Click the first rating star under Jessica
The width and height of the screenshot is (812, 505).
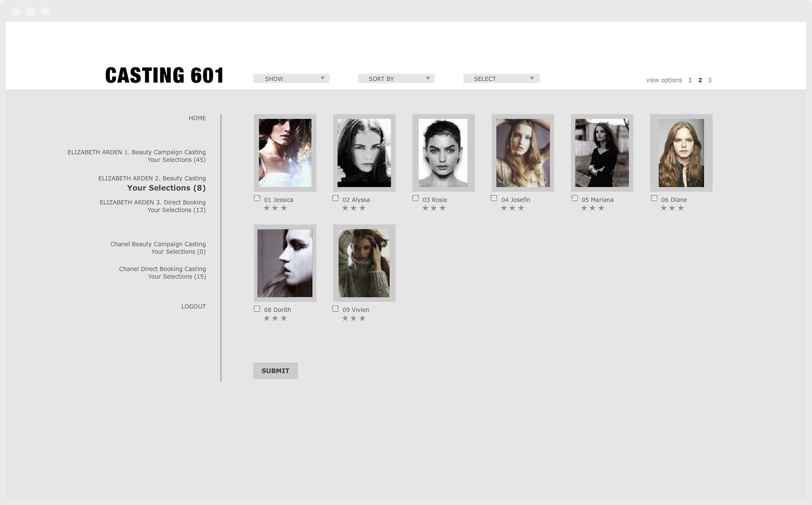[266, 208]
